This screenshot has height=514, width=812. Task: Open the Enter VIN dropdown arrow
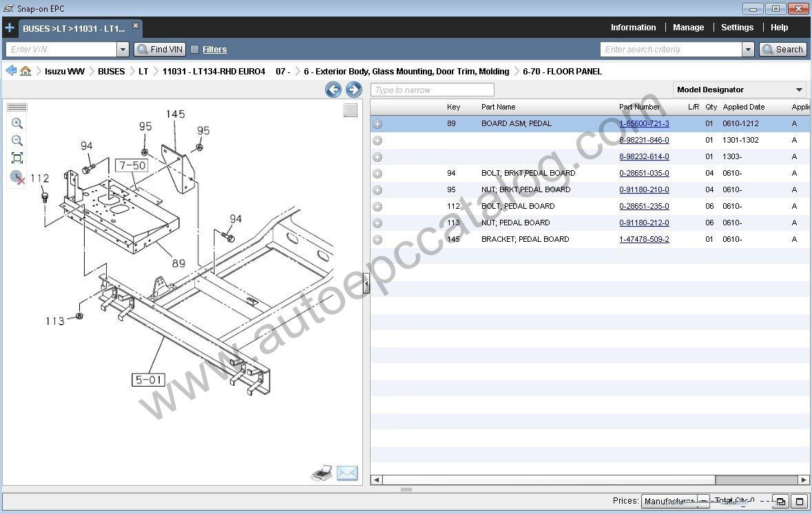[123, 49]
